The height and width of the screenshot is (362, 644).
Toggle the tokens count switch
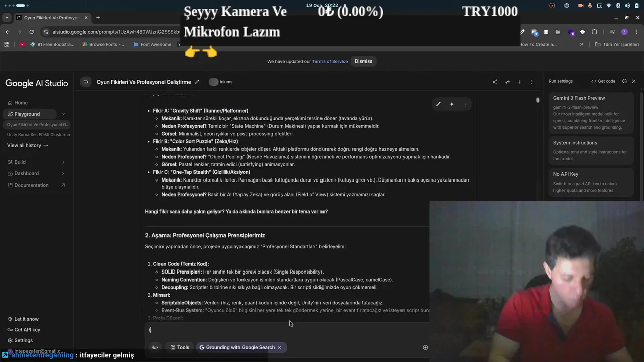[214, 82]
